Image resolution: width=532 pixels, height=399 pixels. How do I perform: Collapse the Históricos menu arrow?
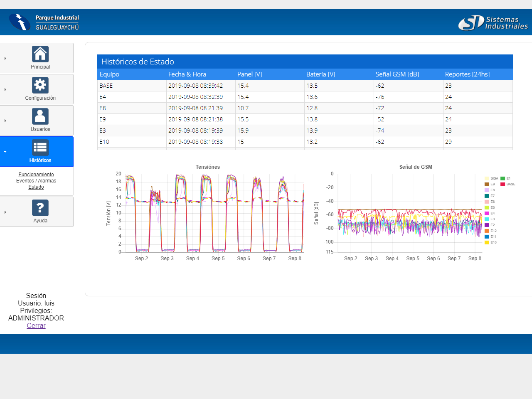pyautogui.click(x=5, y=152)
